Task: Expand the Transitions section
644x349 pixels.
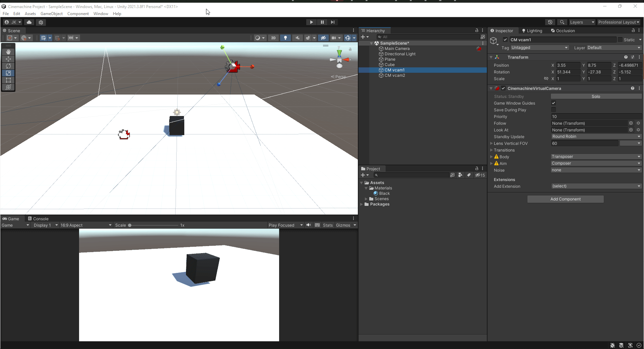Action: tap(491, 150)
